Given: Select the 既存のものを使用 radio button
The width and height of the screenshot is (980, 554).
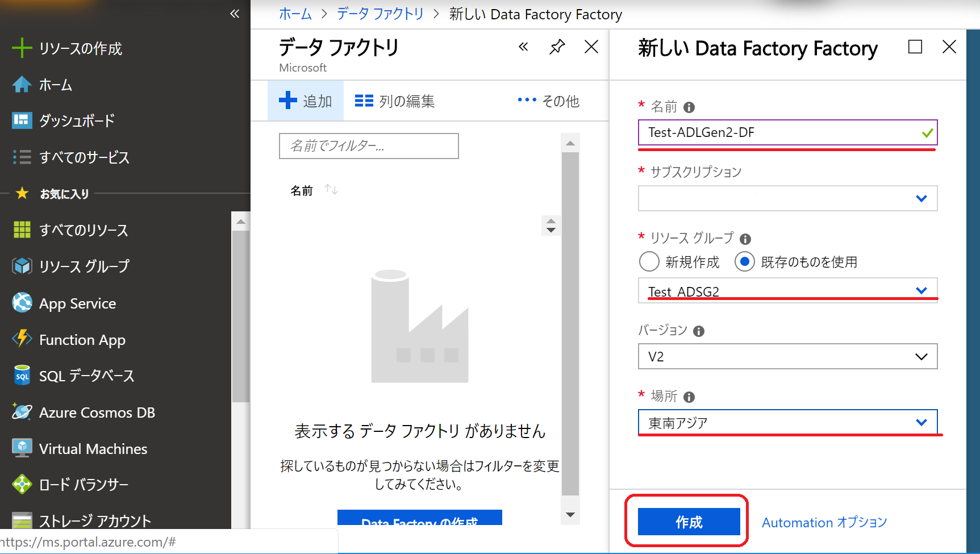Looking at the screenshot, I should pos(744,261).
